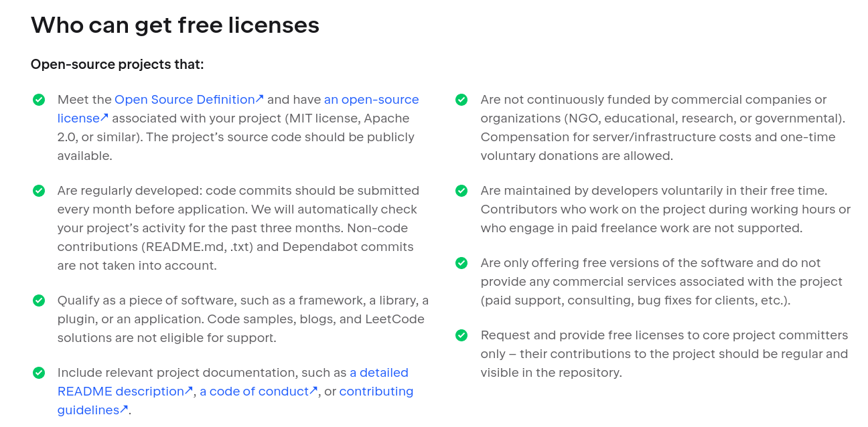868x427 pixels.
Task: Click the checkmark beside "Are not continuously funded"
Action: pyautogui.click(x=461, y=100)
